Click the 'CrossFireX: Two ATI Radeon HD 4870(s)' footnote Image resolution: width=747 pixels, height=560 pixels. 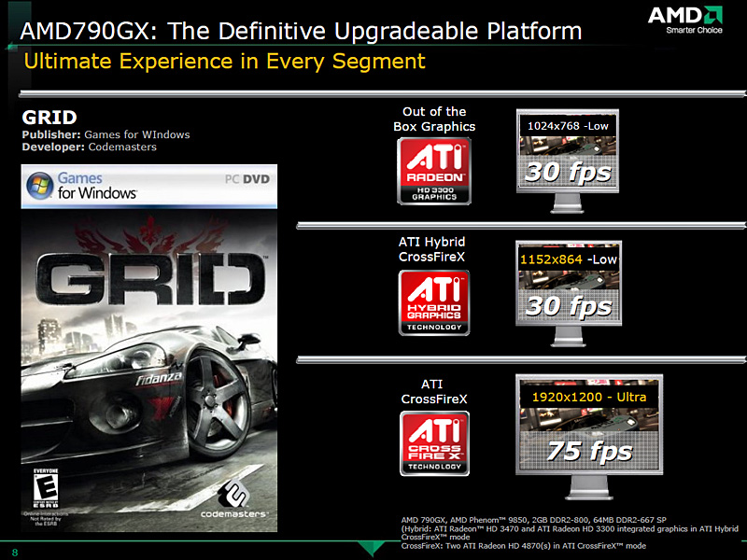tap(524, 546)
